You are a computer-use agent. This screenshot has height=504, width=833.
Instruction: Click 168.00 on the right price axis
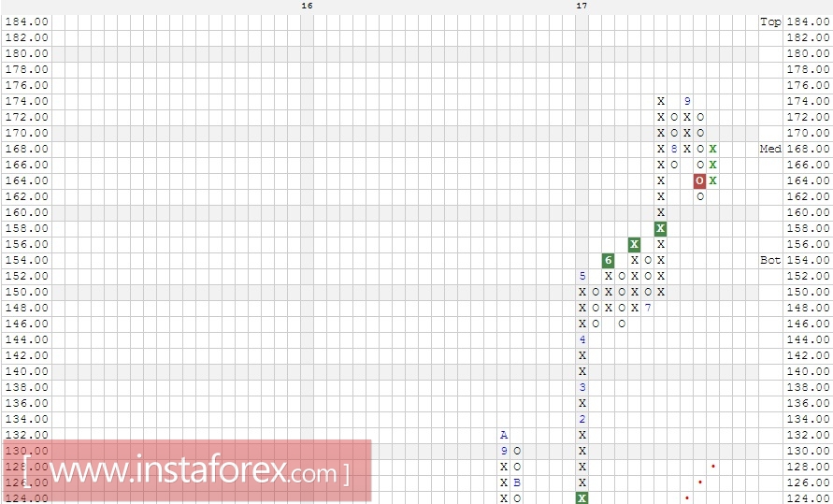coord(808,149)
